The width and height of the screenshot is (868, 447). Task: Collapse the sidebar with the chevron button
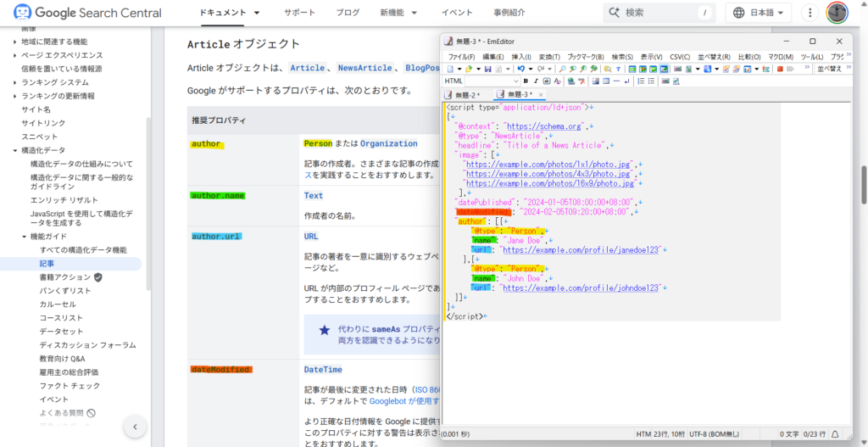135,427
